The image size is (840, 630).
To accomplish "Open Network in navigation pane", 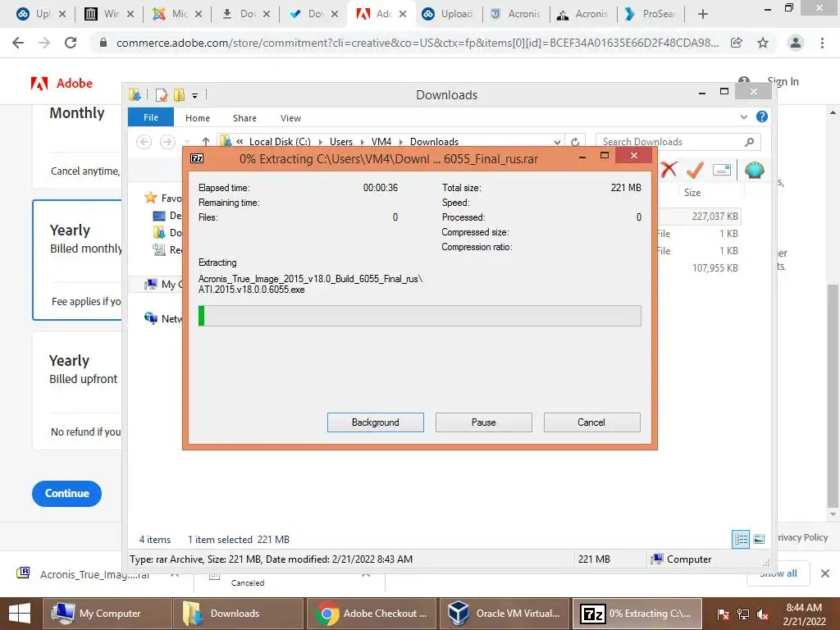I will pyautogui.click(x=163, y=319).
